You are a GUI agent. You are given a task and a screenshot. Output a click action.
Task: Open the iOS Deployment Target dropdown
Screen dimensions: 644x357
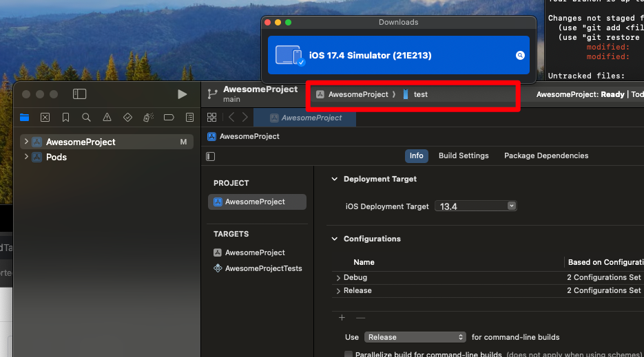point(475,206)
